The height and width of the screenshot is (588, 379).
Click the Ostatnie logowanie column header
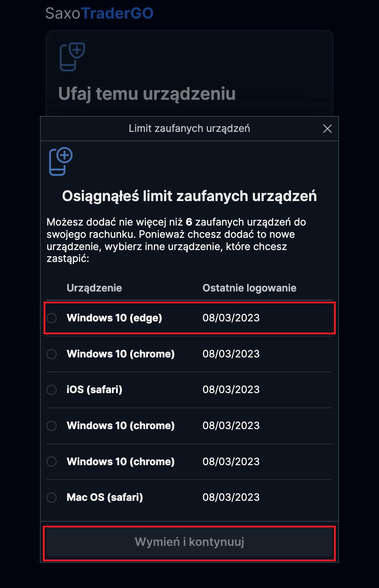click(249, 288)
